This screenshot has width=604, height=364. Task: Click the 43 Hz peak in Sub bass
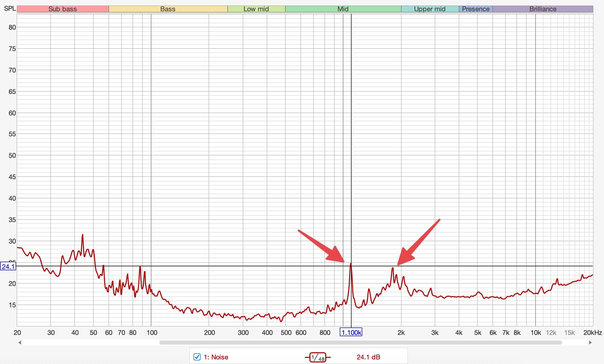click(x=82, y=235)
